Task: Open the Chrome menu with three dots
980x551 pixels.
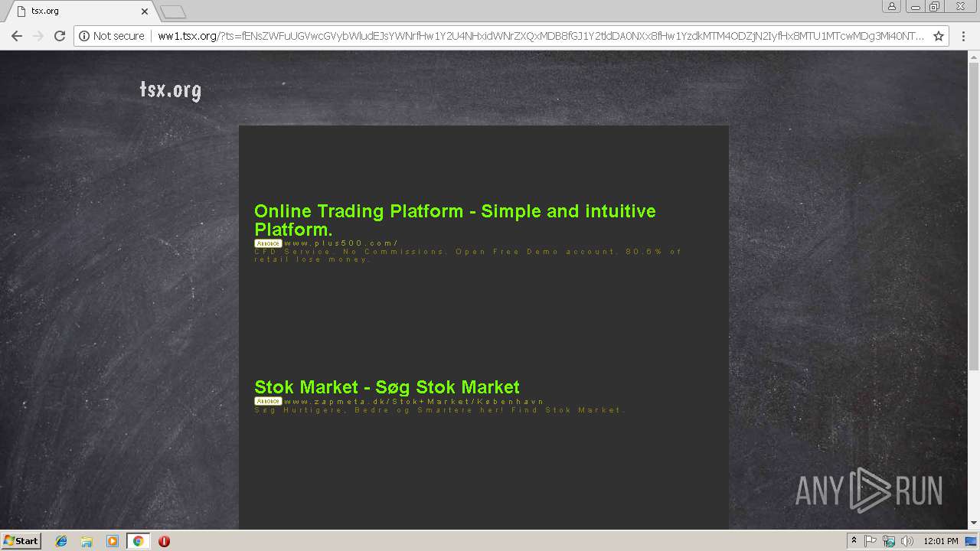Action: coord(962,36)
